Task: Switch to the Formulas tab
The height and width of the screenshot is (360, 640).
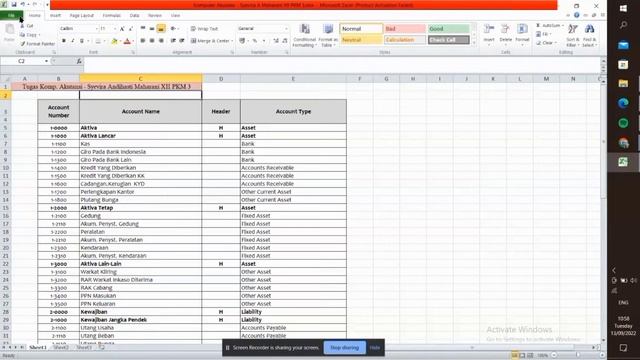Action: coord(111,16)
